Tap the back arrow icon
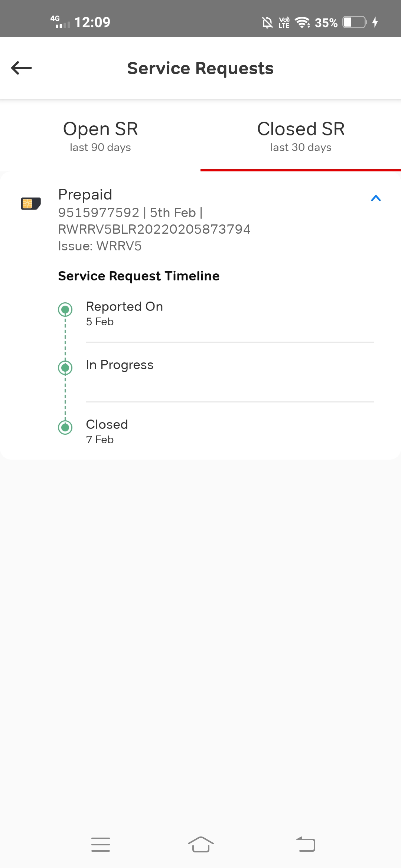 22,68
